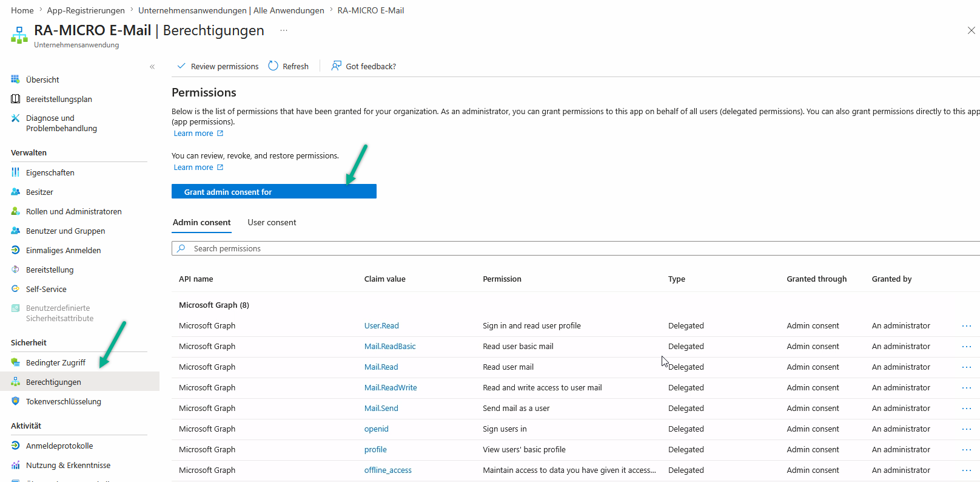Viewport: 980px width, 482px height.
Task: Click the Refresh circular arrow icon
Action: [x=273, y=66]
